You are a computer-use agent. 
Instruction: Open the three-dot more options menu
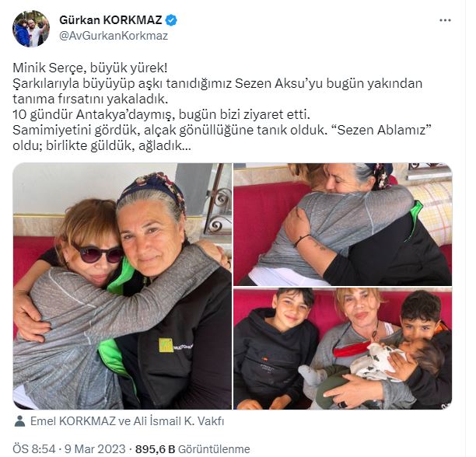[445, 20]
